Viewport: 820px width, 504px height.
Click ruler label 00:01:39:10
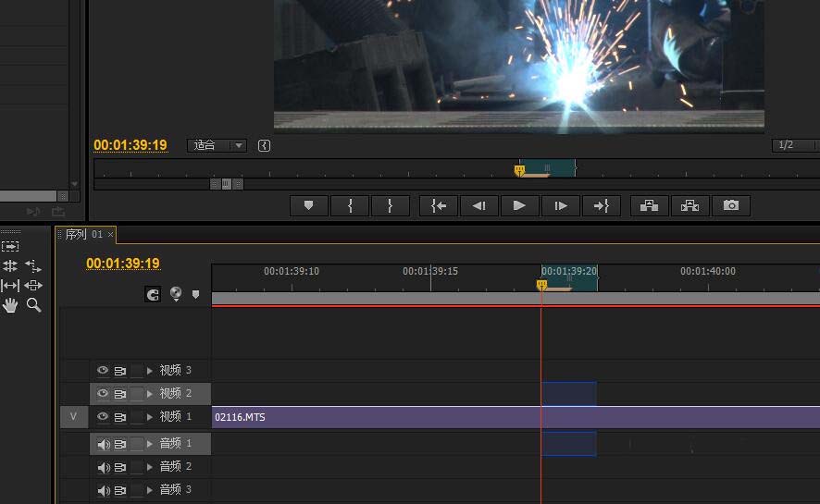coord(292,272)
